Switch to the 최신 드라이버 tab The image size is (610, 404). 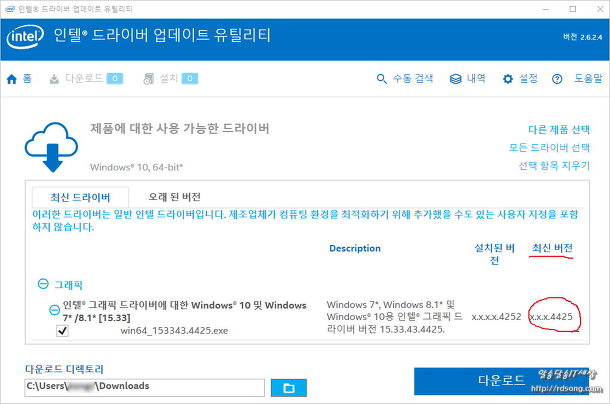click(80, 196)
